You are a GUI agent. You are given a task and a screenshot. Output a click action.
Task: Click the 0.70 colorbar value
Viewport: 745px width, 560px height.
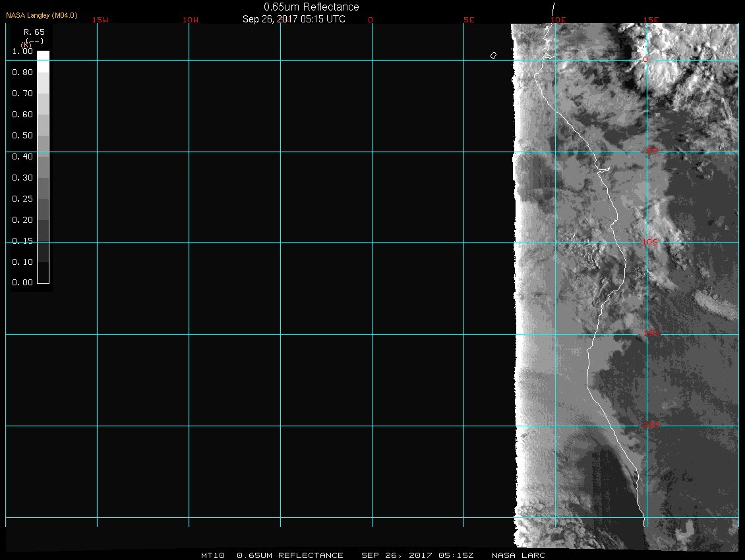click(x=22, y=93)
